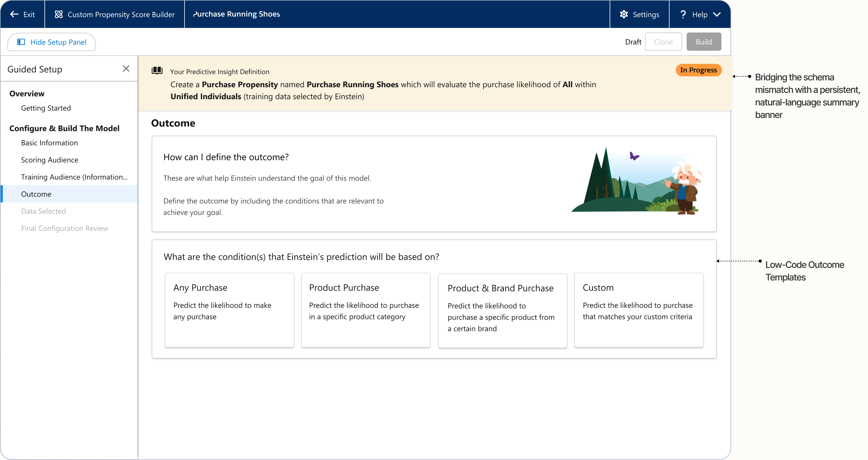Click the Help question mark icon
This screenshot has width=868, height=460.
point(683,14)
